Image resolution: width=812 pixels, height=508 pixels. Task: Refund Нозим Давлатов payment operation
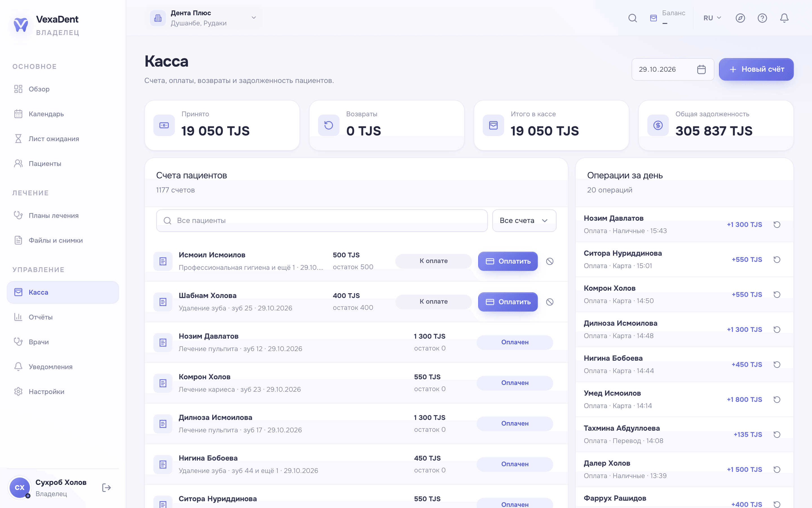(777, 225)
